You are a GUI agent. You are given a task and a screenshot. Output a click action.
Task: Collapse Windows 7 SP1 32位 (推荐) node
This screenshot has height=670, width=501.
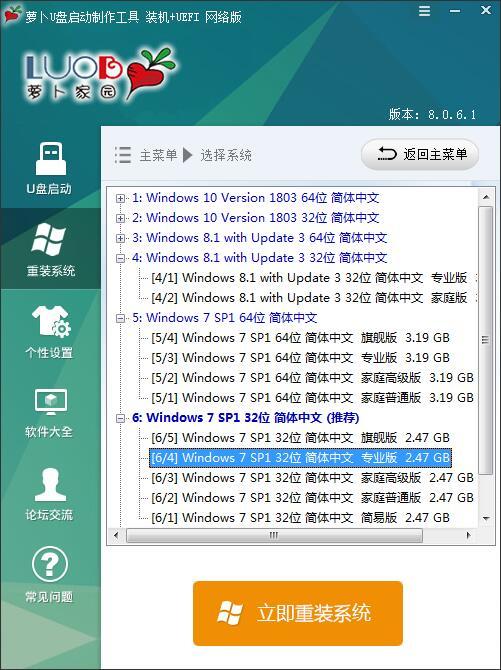click(x=121, y=418)
